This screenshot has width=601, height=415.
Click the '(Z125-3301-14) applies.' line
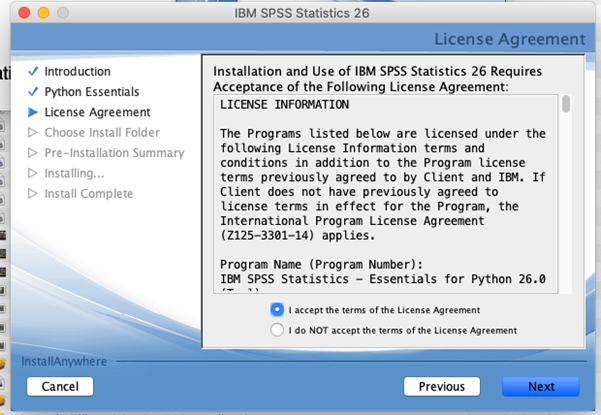pyautogui.click(x=297, y=235)
